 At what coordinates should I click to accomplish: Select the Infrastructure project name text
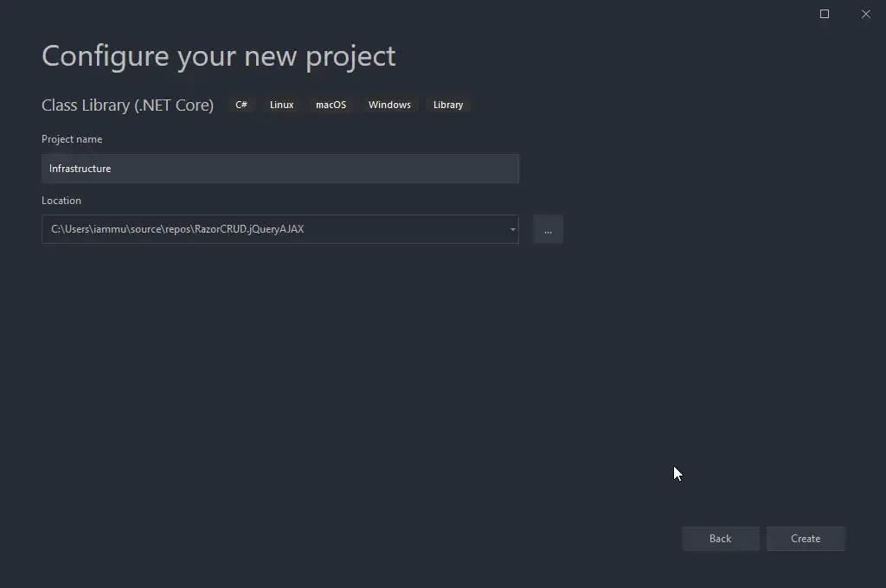(80, 169)
